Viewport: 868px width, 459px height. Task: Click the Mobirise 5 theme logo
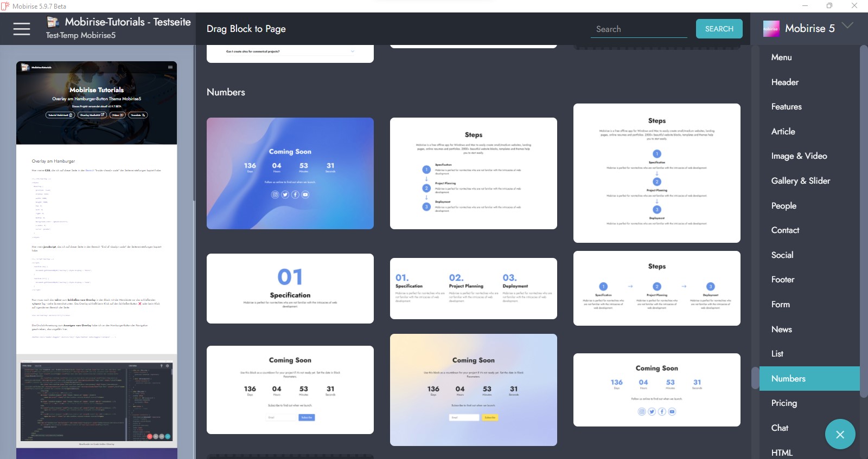tap(771, 29)
